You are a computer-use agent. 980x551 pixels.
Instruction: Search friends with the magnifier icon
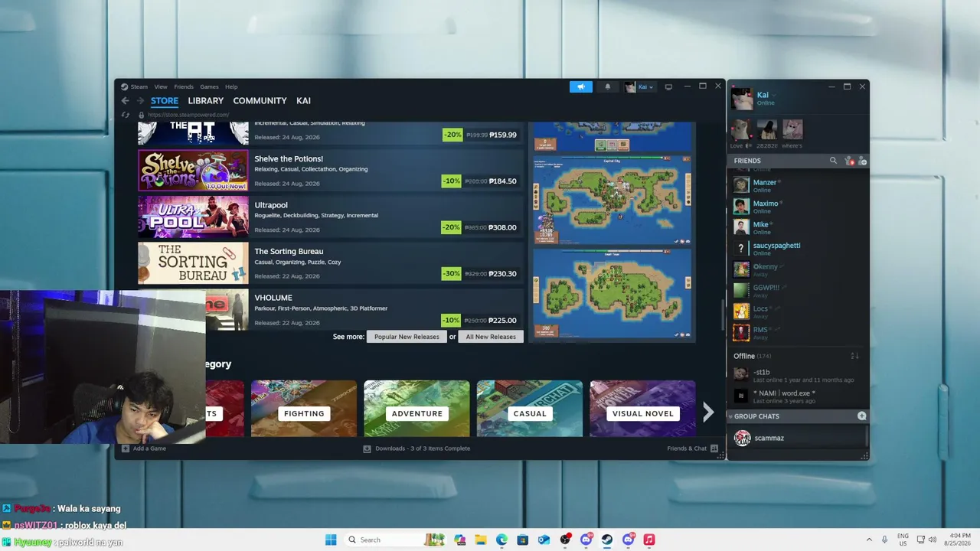pos(833,161)
